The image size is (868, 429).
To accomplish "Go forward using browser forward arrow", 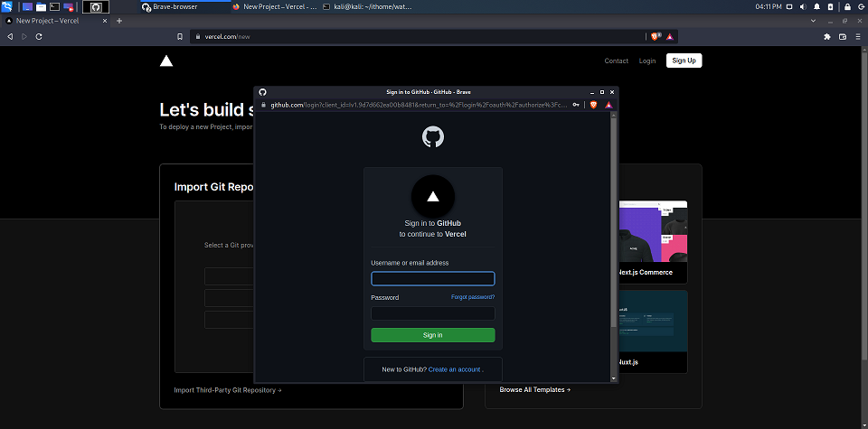I will click(24, 36).
